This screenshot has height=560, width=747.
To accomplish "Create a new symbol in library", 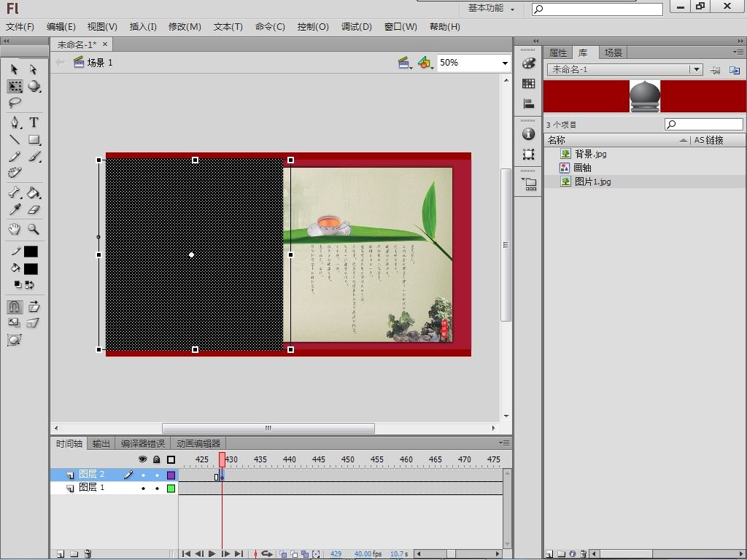I will tap(549, 554).
